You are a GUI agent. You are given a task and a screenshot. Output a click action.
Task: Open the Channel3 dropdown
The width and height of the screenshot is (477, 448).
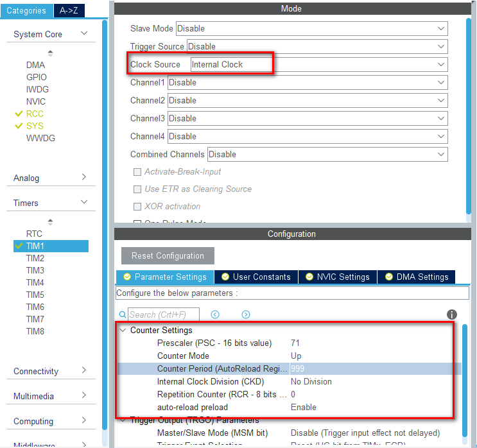coord(308,118)
